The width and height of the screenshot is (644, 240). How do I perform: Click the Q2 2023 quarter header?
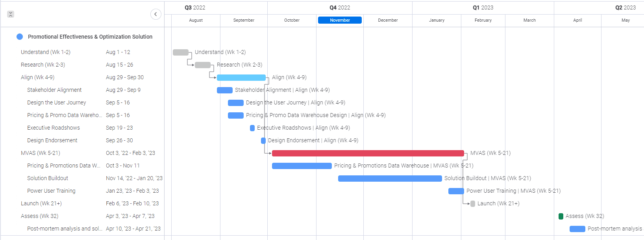(625, 7)
